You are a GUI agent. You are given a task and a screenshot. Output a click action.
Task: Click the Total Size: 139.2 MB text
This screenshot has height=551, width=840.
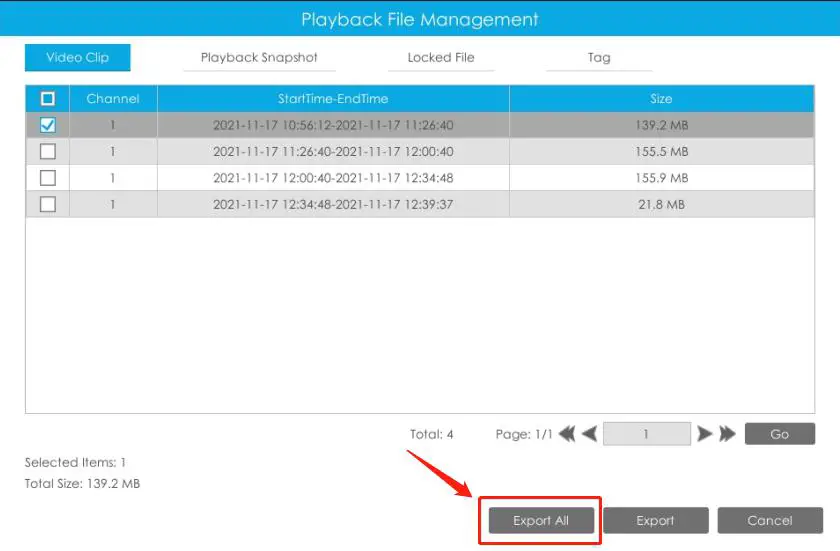(x=82, y=484)
